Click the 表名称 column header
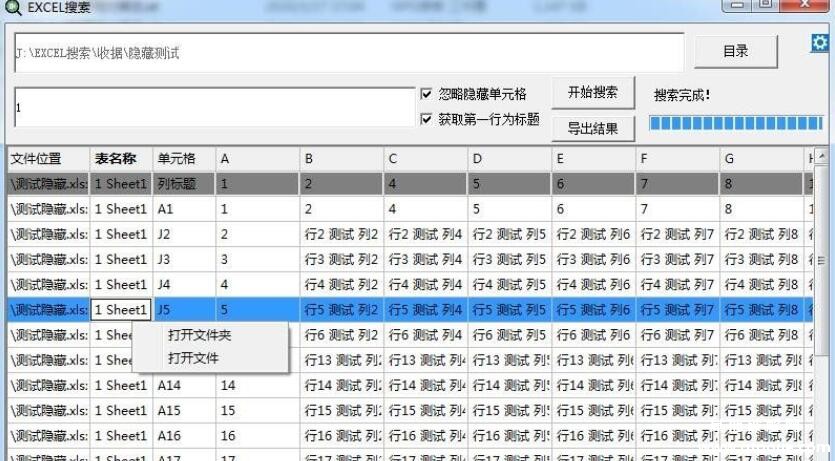 (x=121, y=159)
